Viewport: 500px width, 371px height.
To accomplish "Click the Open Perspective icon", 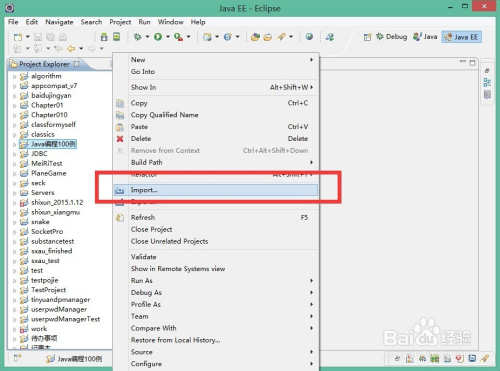I will [x=367, y=37].
